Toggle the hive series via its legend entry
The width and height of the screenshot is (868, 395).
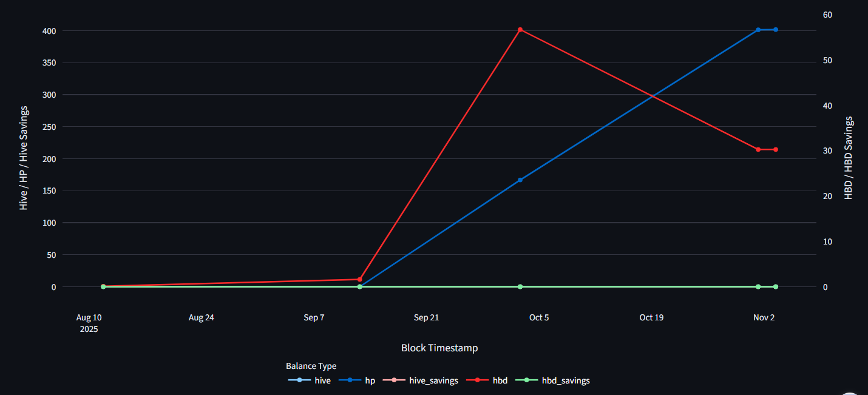pos(322,380)
